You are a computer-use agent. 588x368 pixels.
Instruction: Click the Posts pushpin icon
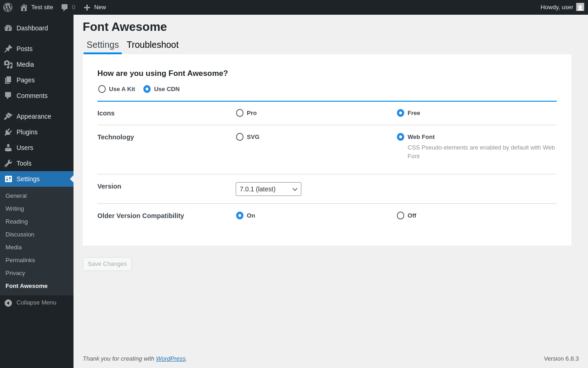coord(8,49)
